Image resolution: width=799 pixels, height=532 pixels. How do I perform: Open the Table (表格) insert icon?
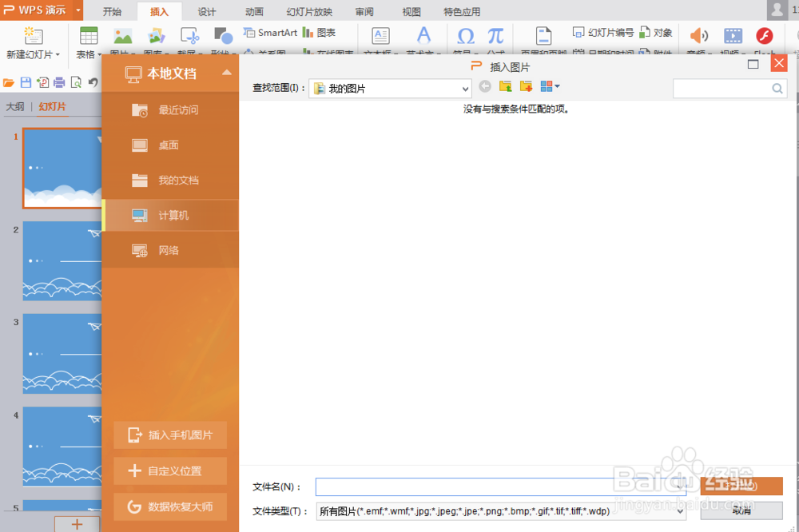(89, 36)
